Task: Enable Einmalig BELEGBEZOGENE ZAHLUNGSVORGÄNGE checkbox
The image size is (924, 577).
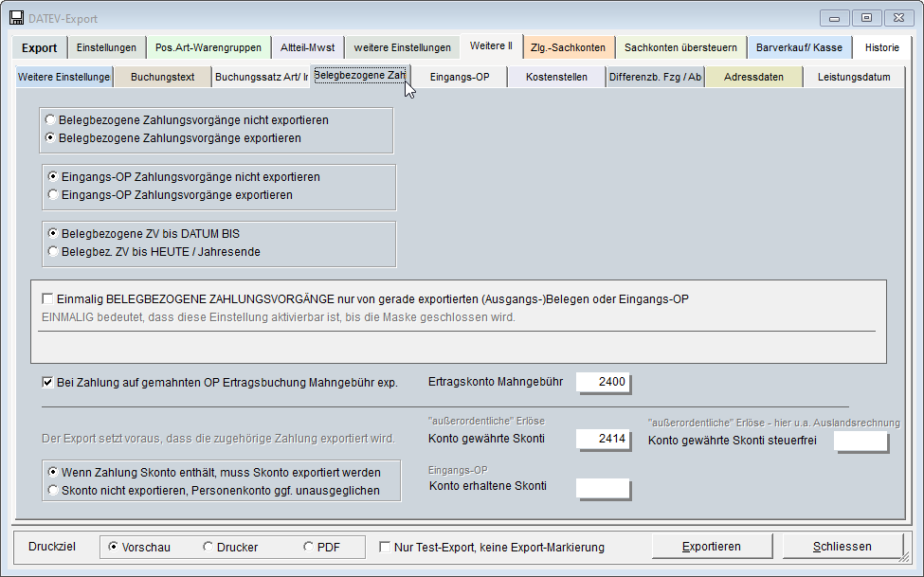Action: tap(47, 298)
